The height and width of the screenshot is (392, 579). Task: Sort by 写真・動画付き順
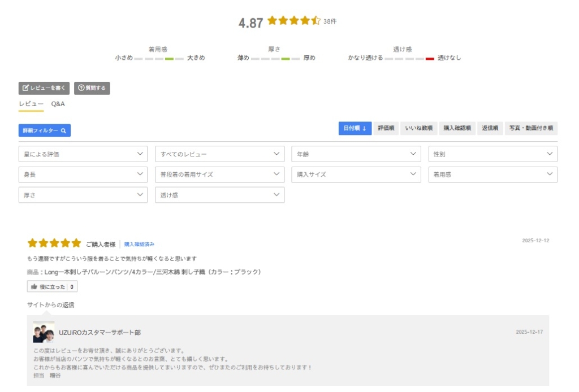point(531,128)
